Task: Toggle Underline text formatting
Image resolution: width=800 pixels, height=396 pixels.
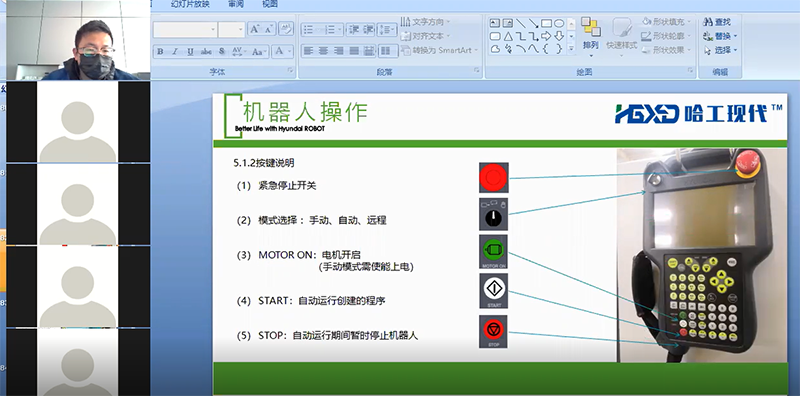Action: [x=190, y=52]
